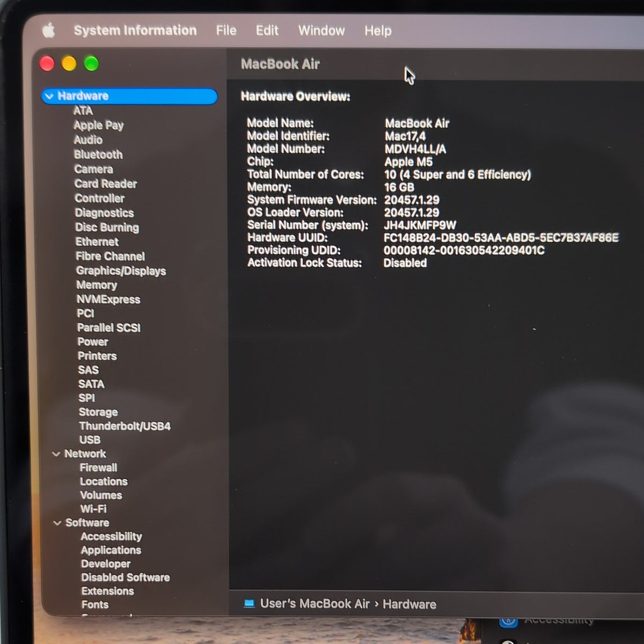The width and height of the screenshot is (644, 644).
Task: Select Bluetooth hardware entry
Action: pyautogui.click(x=98, y=155)
